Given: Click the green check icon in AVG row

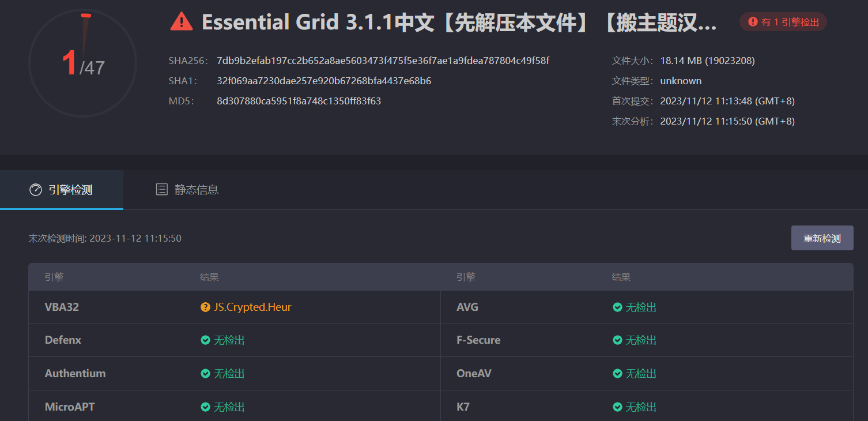Looking at the screenshot, I should (x=617, y=307).
